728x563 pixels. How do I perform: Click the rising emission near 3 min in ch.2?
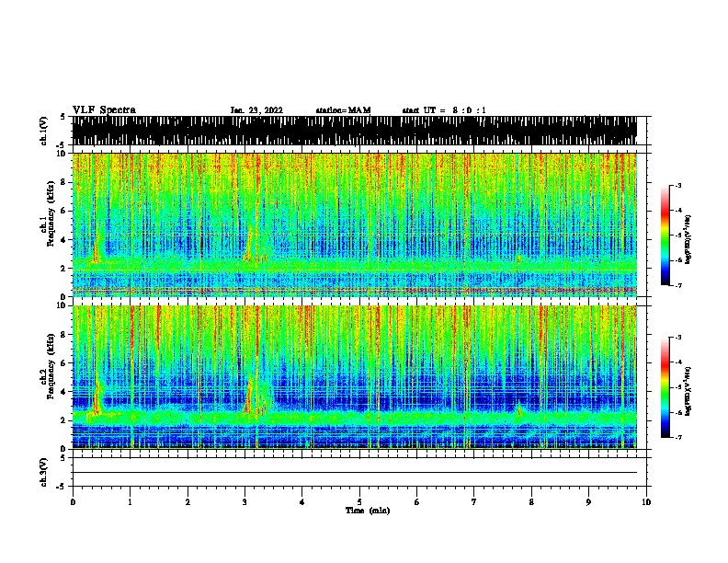[x=249, y=396]
